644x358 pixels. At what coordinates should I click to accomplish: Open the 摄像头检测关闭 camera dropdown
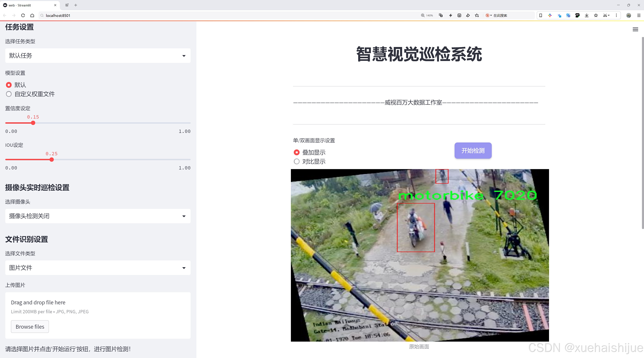(x=98, y=216)
